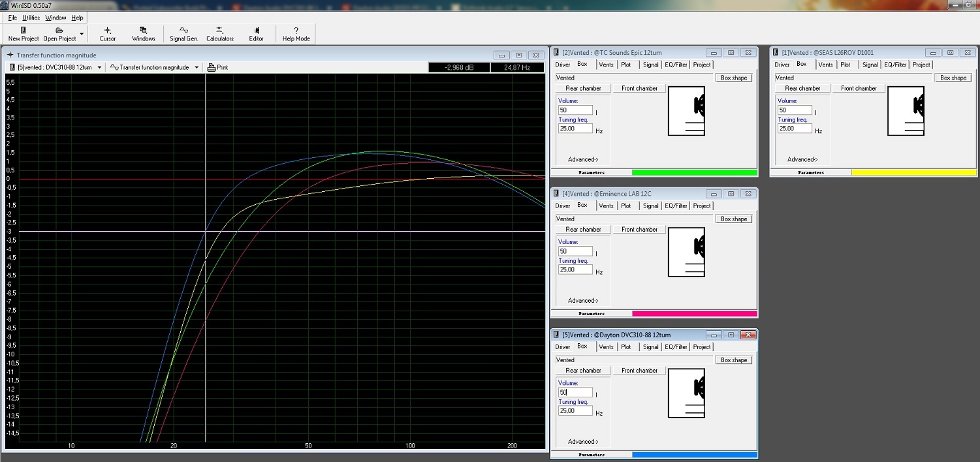Close the Dayton DVC310-88 project window
This screenshot has width=980, height=462.
coord(748,335)
